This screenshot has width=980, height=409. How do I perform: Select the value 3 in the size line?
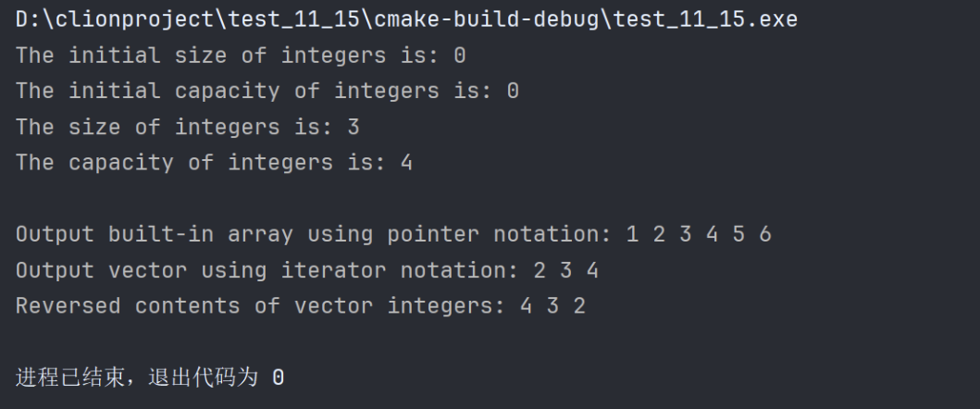pyautogui.click(x=354, y=127)
